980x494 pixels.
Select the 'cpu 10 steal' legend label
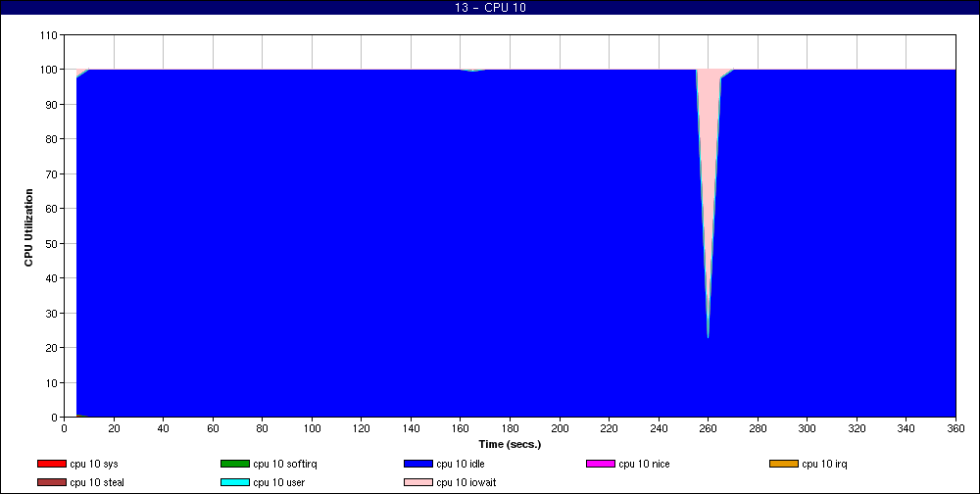[x=97, y=483]
